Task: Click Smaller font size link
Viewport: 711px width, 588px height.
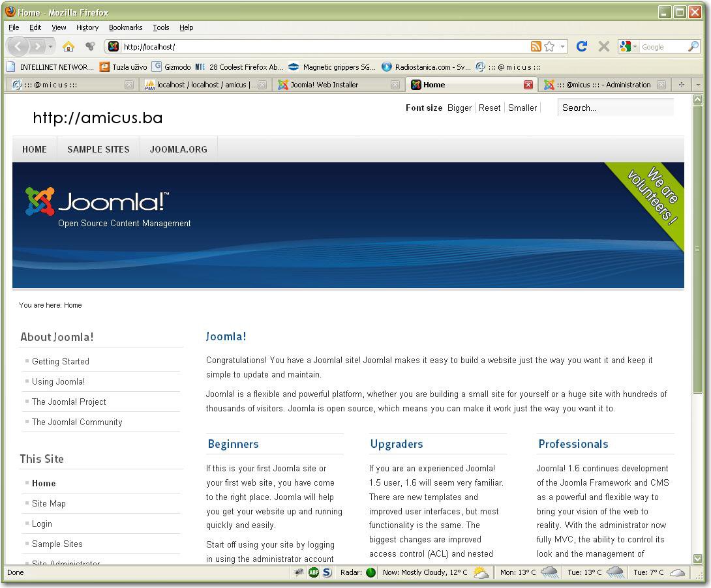Action: pyautogui.click(x=522, y=108)
